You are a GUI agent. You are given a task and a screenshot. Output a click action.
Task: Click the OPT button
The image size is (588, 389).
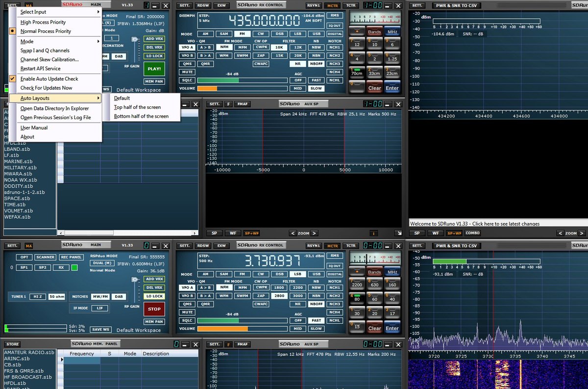(24, 257)
